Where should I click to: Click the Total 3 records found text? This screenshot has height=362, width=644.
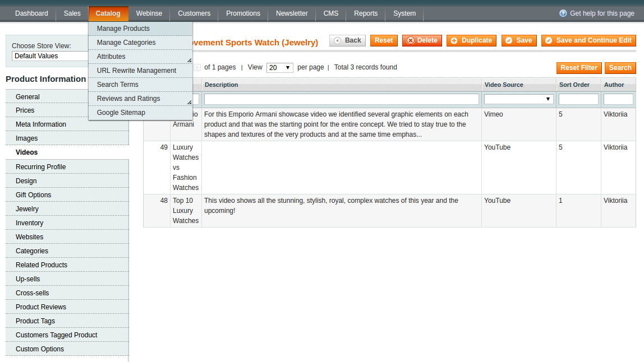click(366, 67)
